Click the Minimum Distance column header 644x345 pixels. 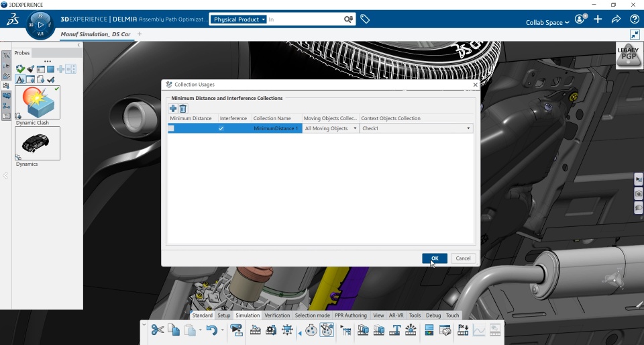click(x=191, y=118)
